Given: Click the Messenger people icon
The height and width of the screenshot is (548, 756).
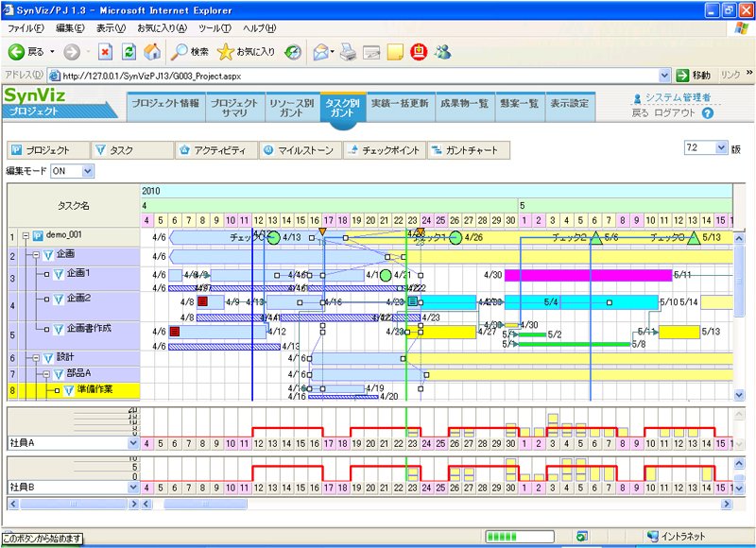Looking at the screenshot, I should (x=442, y=52).
